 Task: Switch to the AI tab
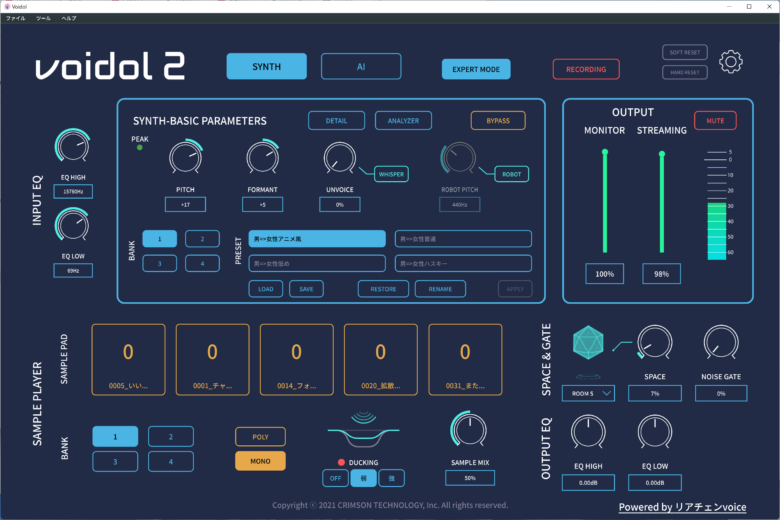tap(361, 66)
